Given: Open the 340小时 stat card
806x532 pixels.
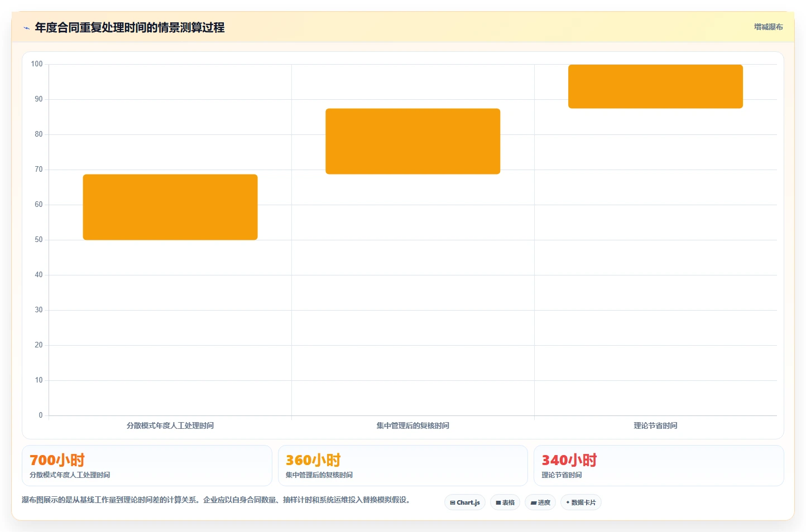Looking at the screenshot, I should pos(659,466).
